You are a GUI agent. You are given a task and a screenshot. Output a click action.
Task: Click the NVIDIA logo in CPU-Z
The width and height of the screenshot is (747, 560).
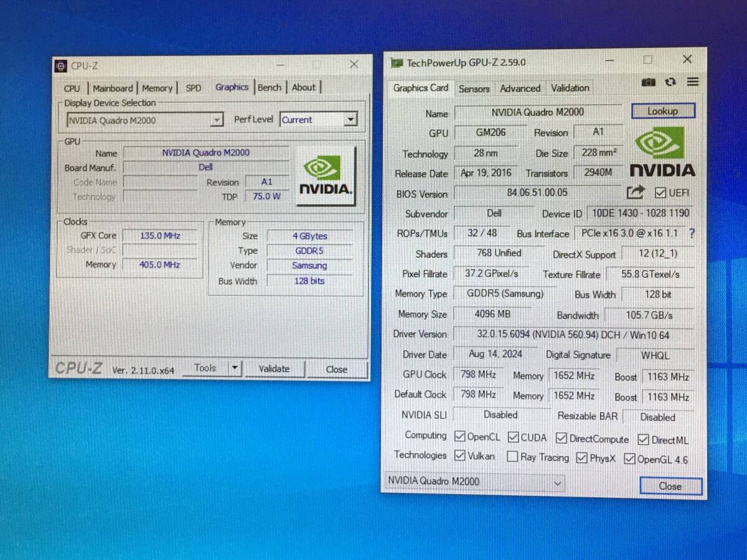pos(326,175)
